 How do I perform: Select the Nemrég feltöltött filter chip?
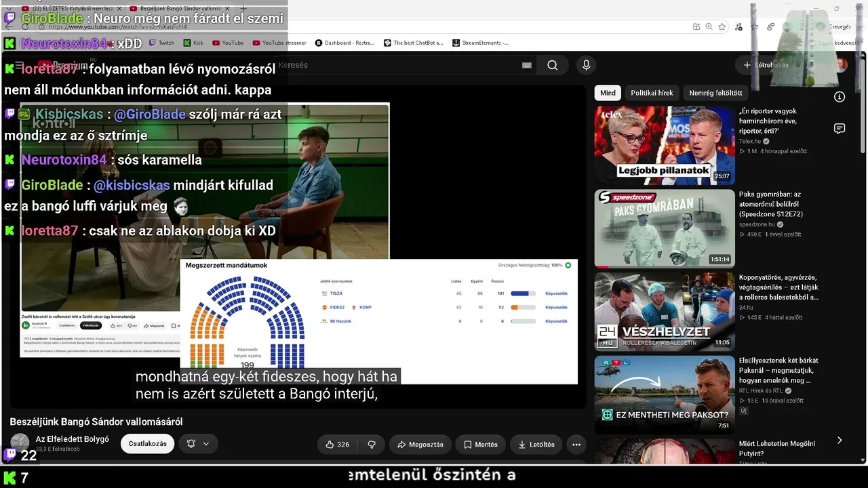tap(715, 93)
